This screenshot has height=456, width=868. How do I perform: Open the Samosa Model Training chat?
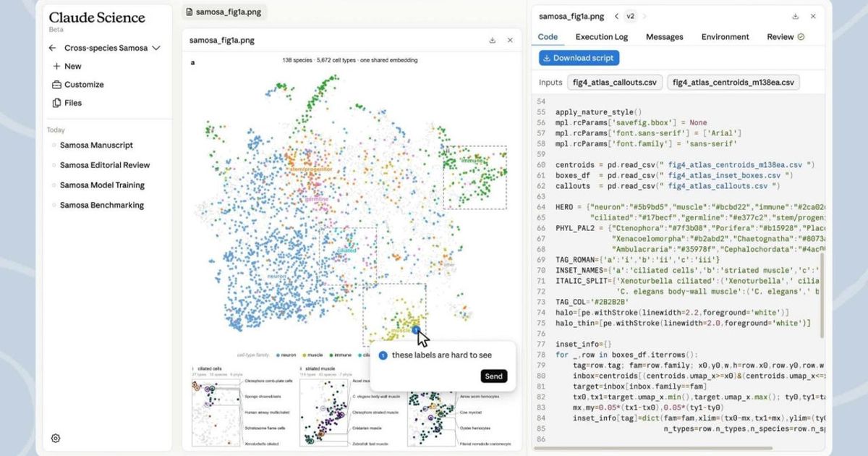[102, 185]
